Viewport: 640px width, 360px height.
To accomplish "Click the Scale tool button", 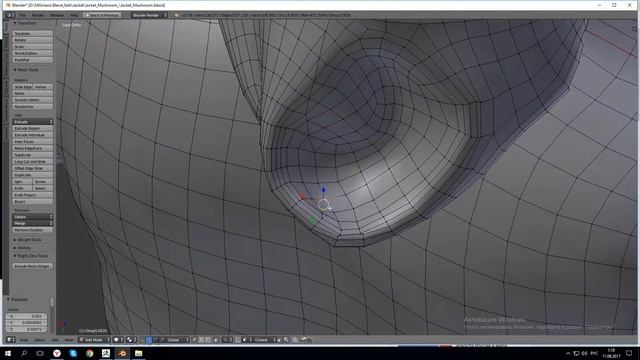I will pyautogui.click(x=33, y=47).
